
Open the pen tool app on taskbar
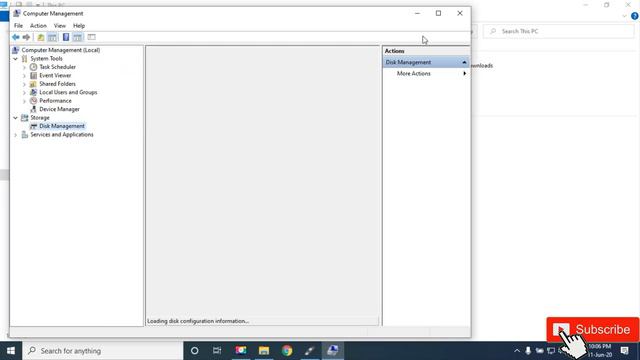309,351
